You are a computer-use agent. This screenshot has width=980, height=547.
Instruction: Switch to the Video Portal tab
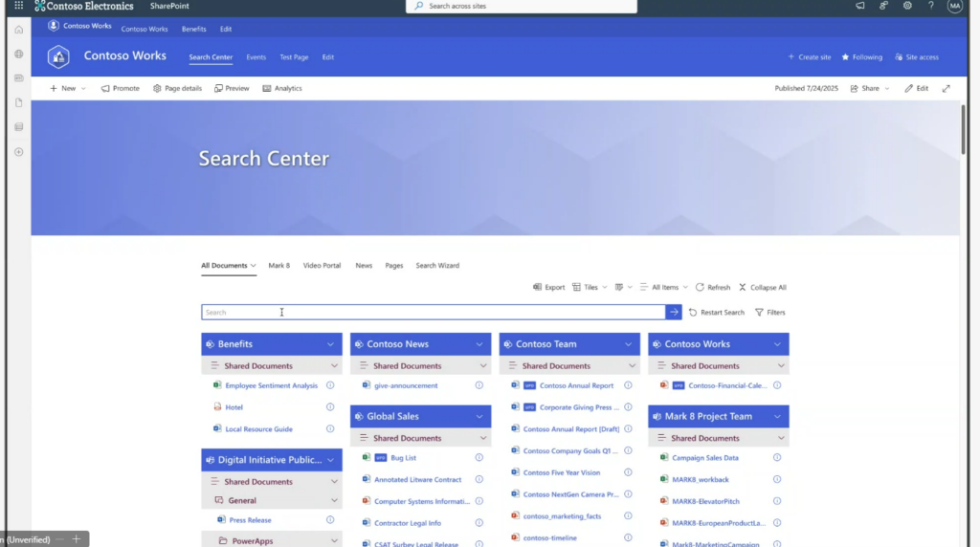322,266
